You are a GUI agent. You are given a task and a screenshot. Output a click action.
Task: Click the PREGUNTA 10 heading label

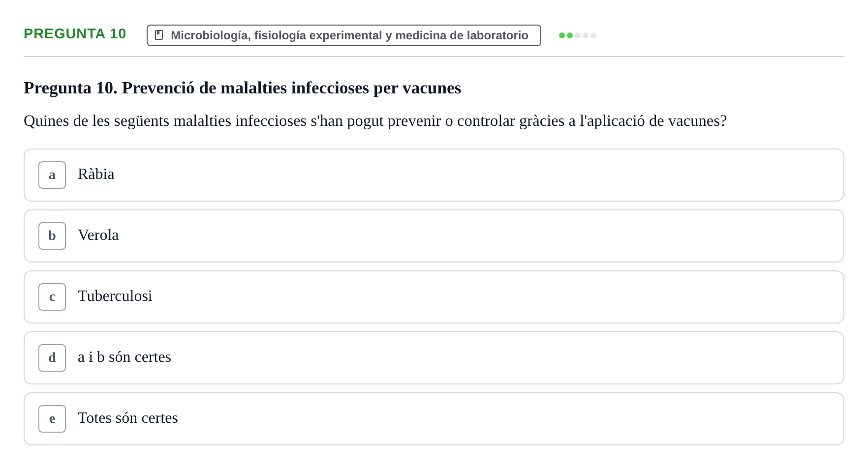(75, 33)
